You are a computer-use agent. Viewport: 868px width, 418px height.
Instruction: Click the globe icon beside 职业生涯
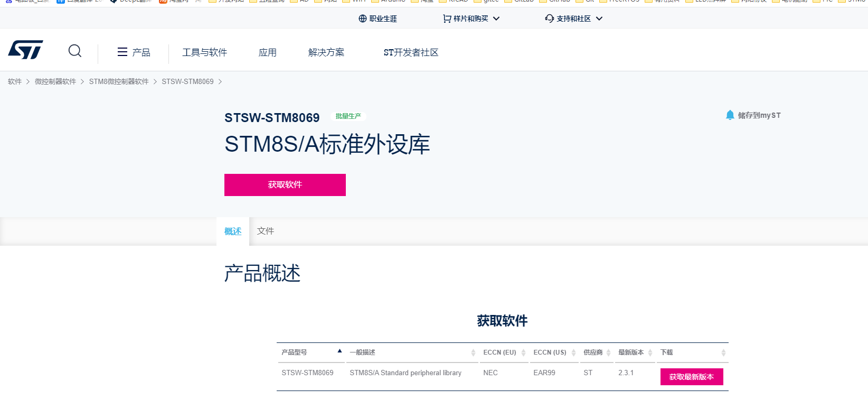coord(362,18)
